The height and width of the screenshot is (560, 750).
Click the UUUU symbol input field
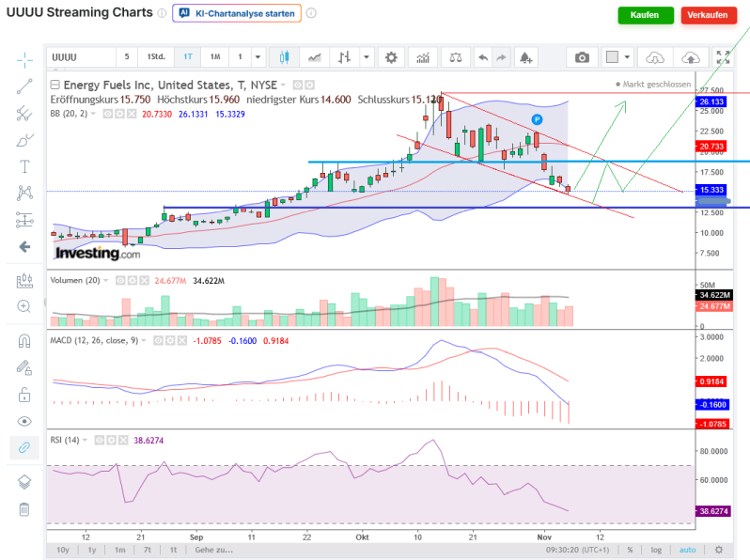pos(82,57)
